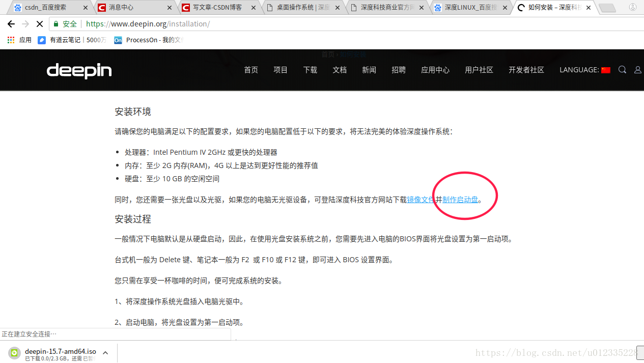Click the 镜像文件 link
Viewport: 644px width, 363px height.
coord(421,200)
